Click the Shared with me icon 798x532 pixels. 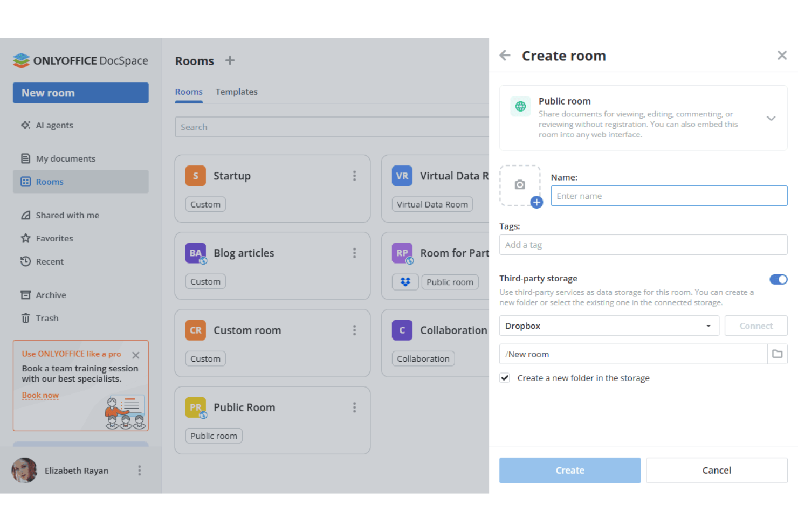point(26,215)
